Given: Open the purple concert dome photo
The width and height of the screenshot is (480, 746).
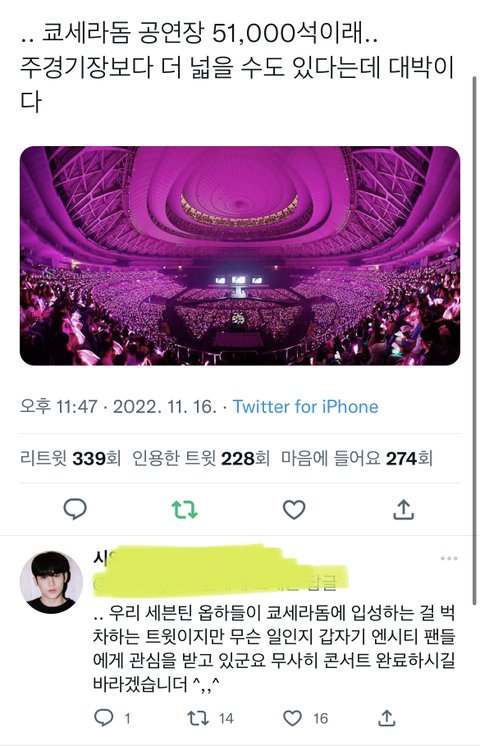Looking at the screenshot, I should pyautogui.click(x=240, y=255).
